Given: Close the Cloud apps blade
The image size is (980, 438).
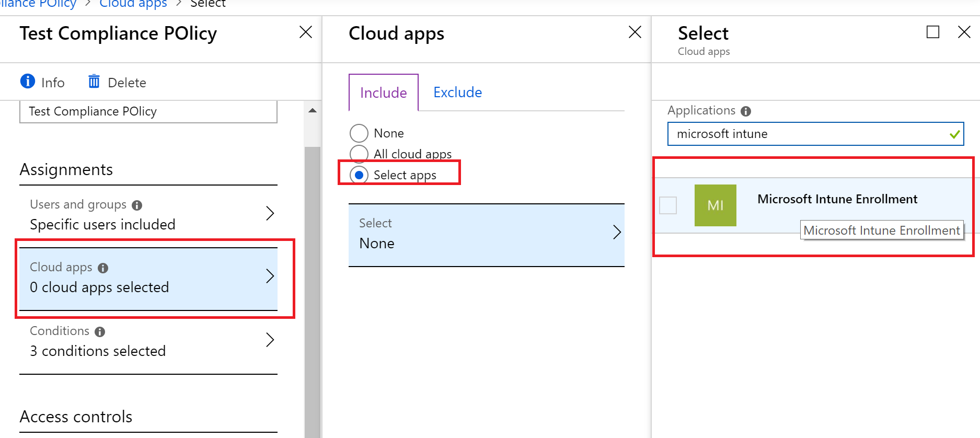Looking at the screenshot, I should point(635,32).
